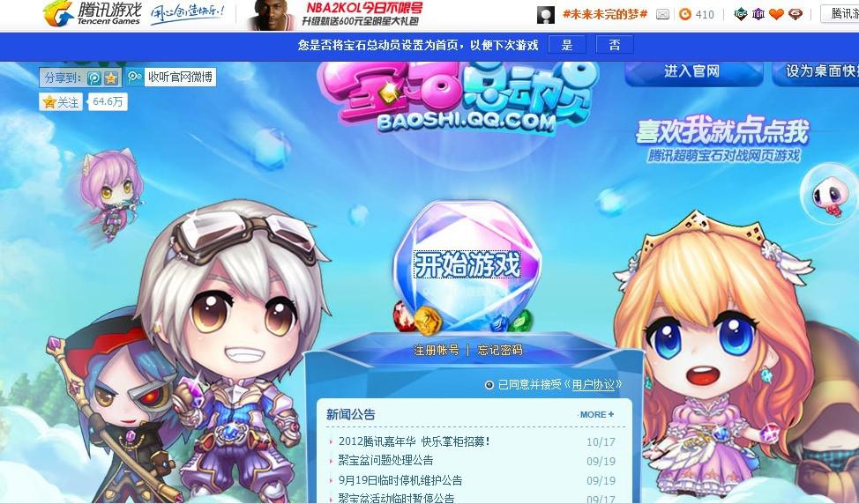Open the mail envelope icon
This screenshot has width=859, height=504.
(x=662, y=15)
